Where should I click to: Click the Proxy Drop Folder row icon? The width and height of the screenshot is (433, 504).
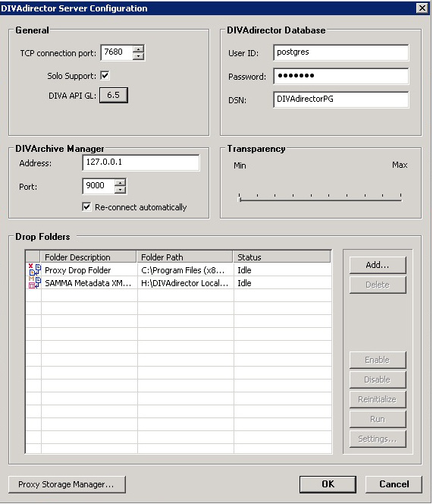click(x=34, y=269)
